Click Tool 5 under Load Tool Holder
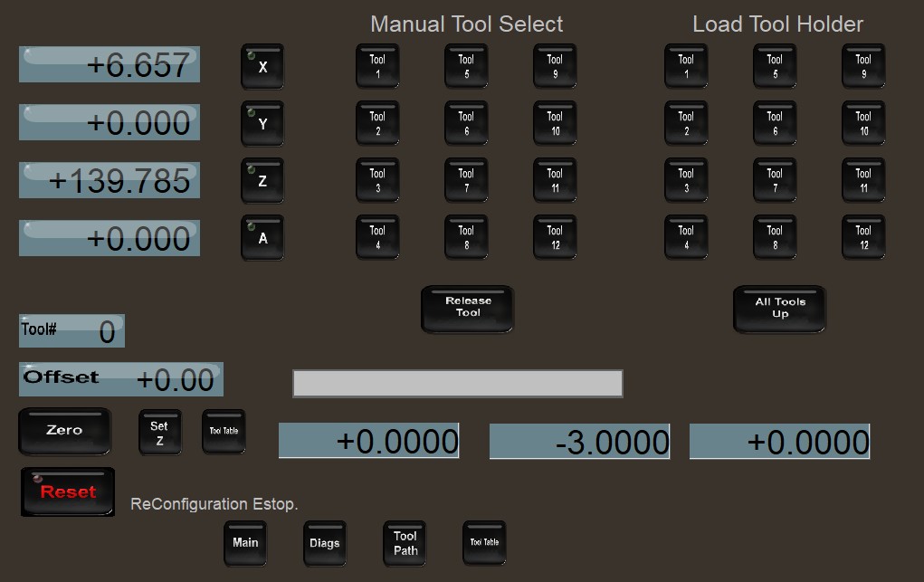 (x=775, y=66)
